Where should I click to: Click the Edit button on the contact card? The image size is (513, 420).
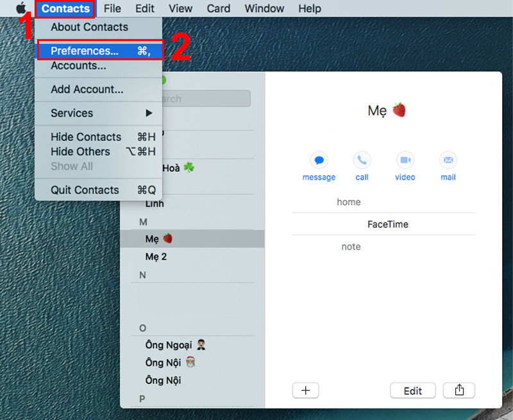tap(412, 390)
